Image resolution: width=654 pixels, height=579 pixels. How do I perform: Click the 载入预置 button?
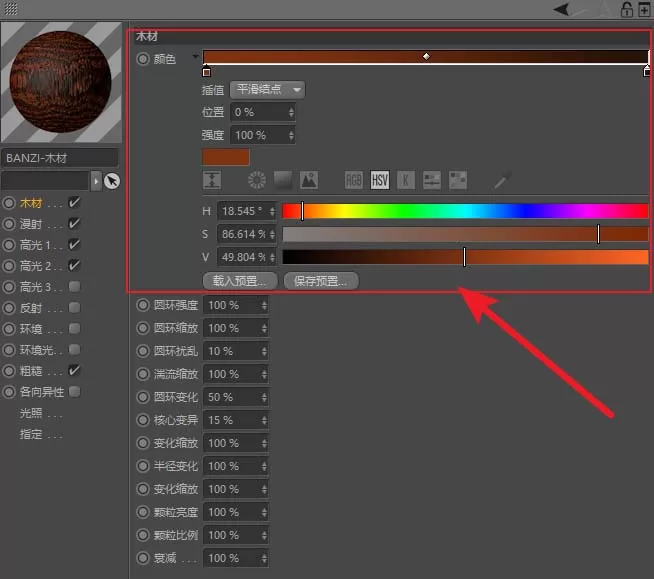tap(240, 281)
